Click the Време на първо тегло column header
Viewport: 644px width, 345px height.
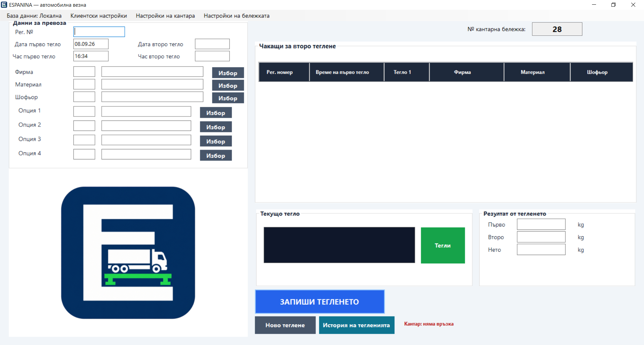click(346, 72)
